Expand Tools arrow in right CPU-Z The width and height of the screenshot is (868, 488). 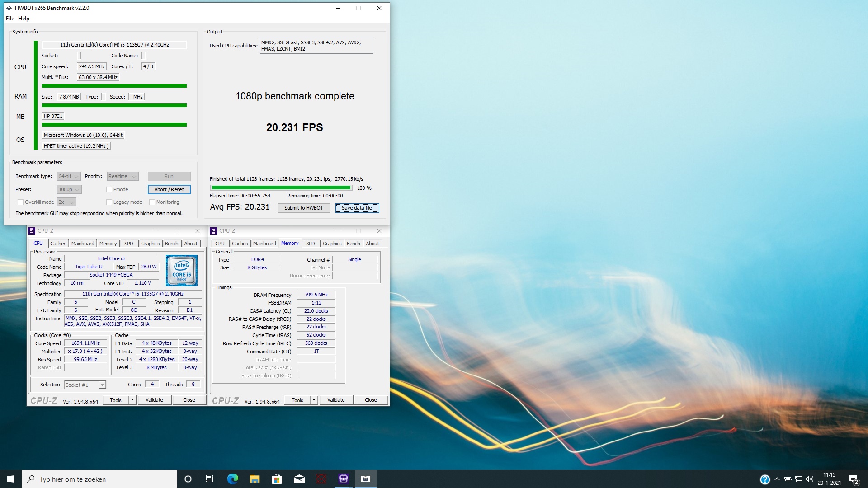[x=314, y=400]
